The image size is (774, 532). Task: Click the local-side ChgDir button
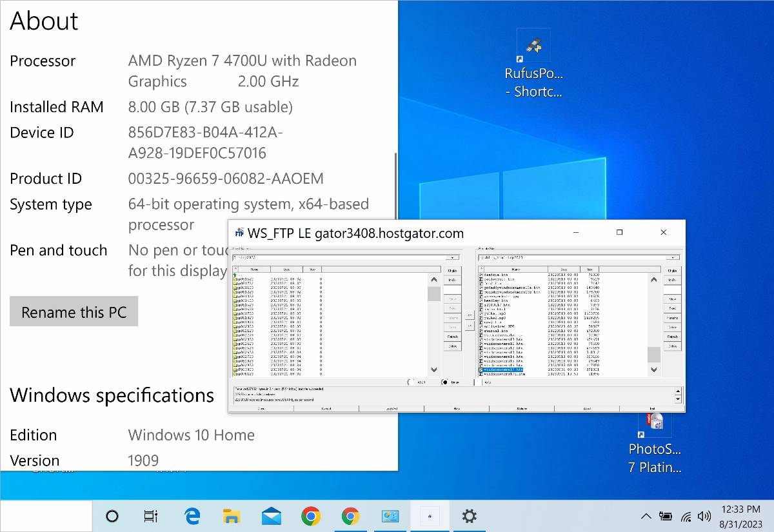coord(452,271)
